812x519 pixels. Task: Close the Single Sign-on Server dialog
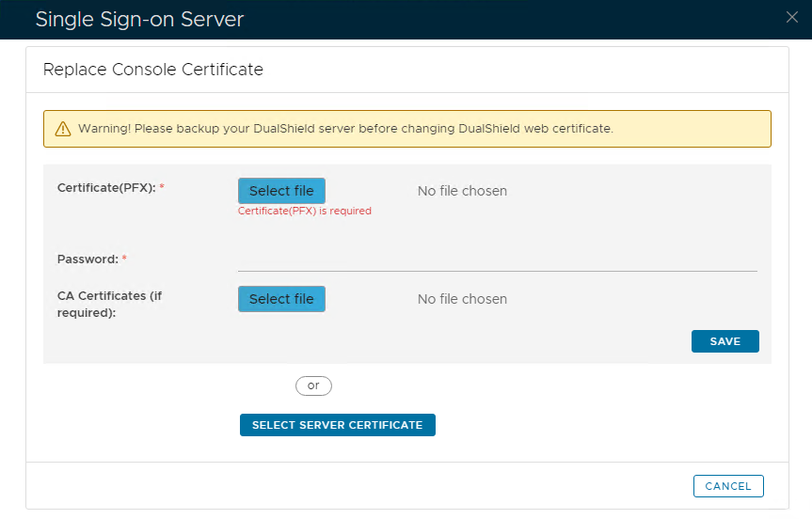792,17
